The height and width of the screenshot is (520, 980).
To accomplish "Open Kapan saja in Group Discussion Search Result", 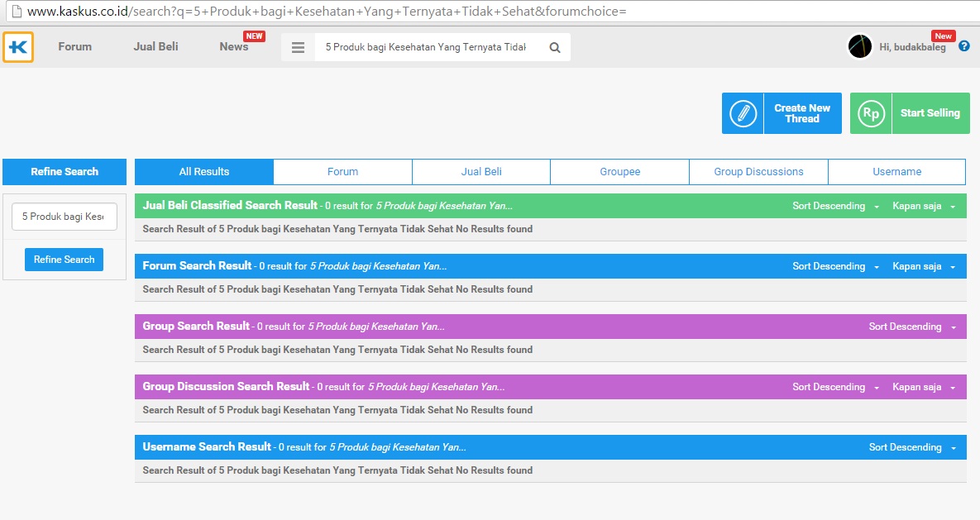I will coord(924,388).
